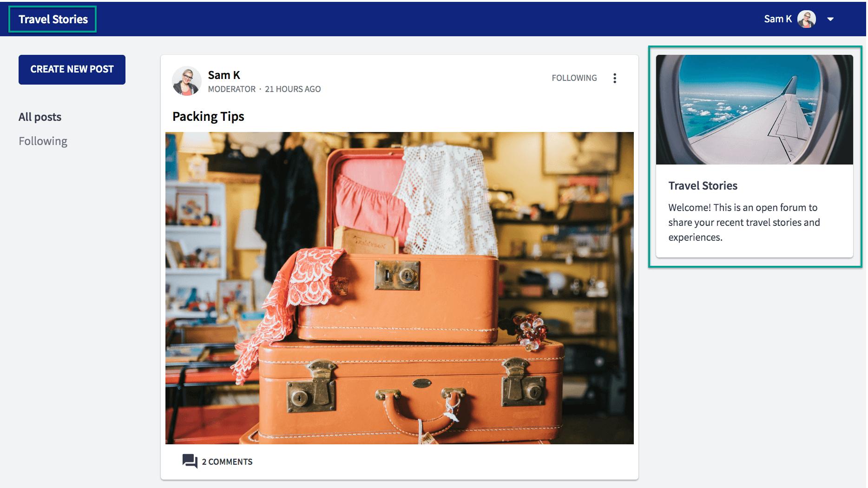868x488 pixels.
Task: Open the suitcase post image
Action: pos(400,288)
